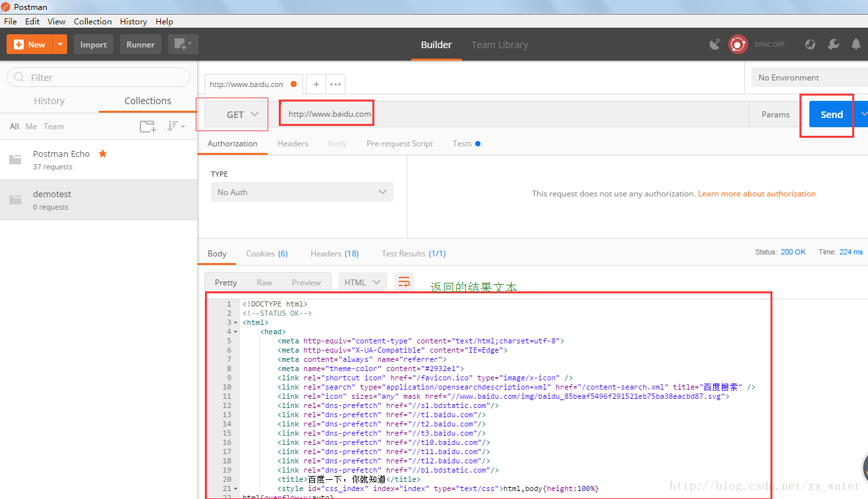This screenshot has height=499, width=868.
Task: Open the HTML format dropdown
Action: 363,282
